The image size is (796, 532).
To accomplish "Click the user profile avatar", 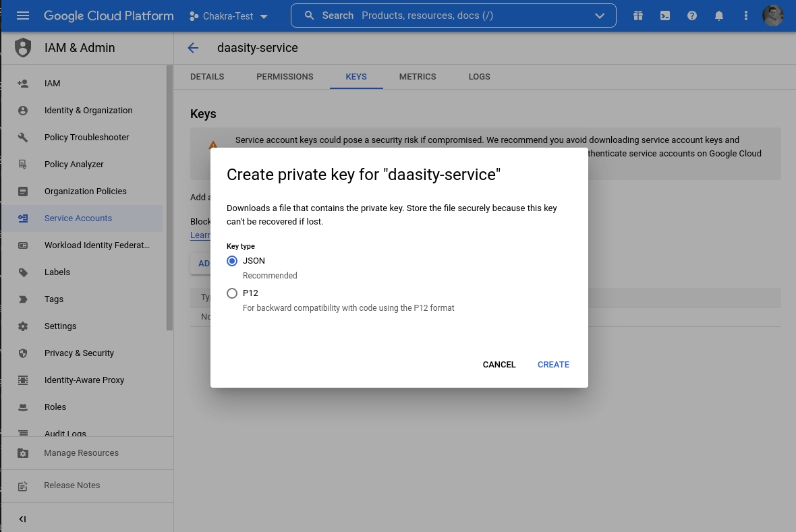I will pos(773,16).
